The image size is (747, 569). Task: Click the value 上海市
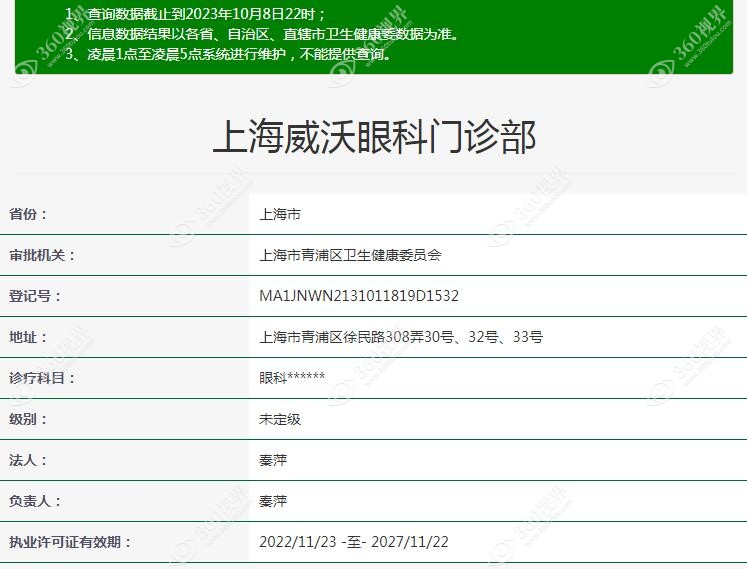280,214
